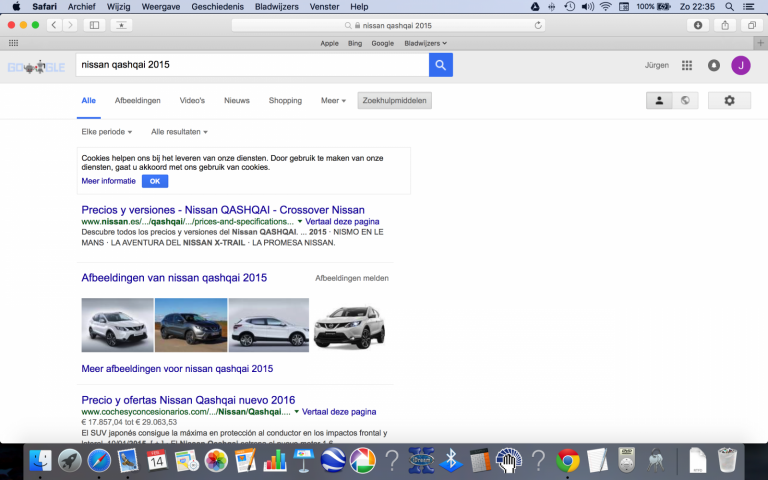The height and width of the screenshot is (480, 768).
Task: Open the Meer search categories dropdown
Action: tap(333, 101)
